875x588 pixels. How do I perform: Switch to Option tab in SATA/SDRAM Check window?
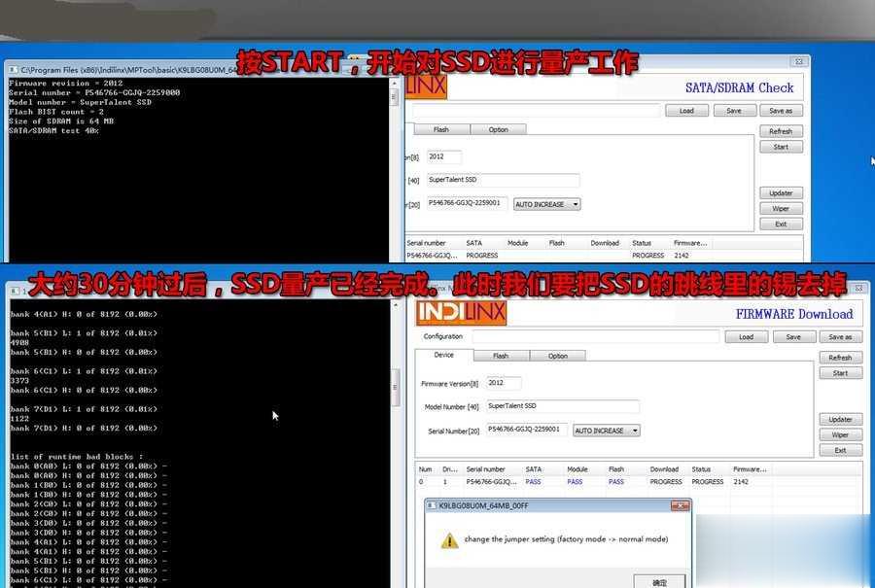[x=499, y=129]
